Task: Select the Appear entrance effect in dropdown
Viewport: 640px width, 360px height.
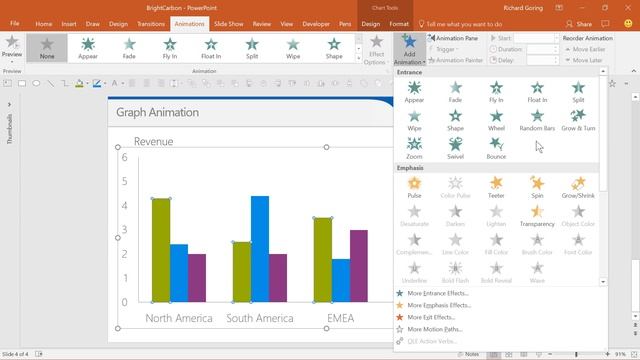Action: coord(414,92)
